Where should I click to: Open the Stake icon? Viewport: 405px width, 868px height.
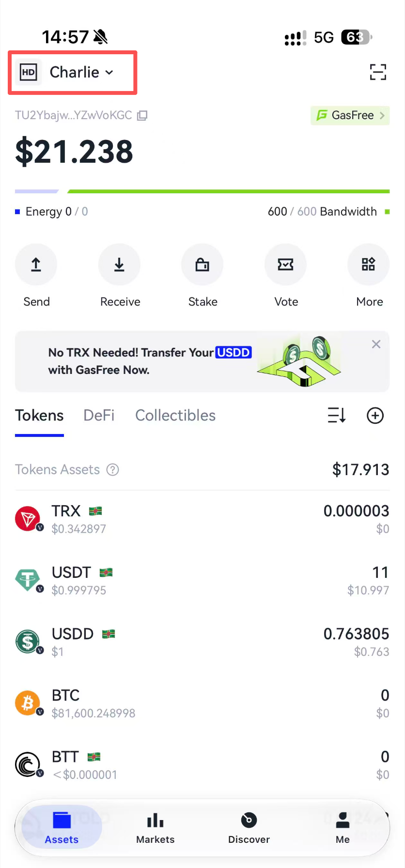(202, 264)
